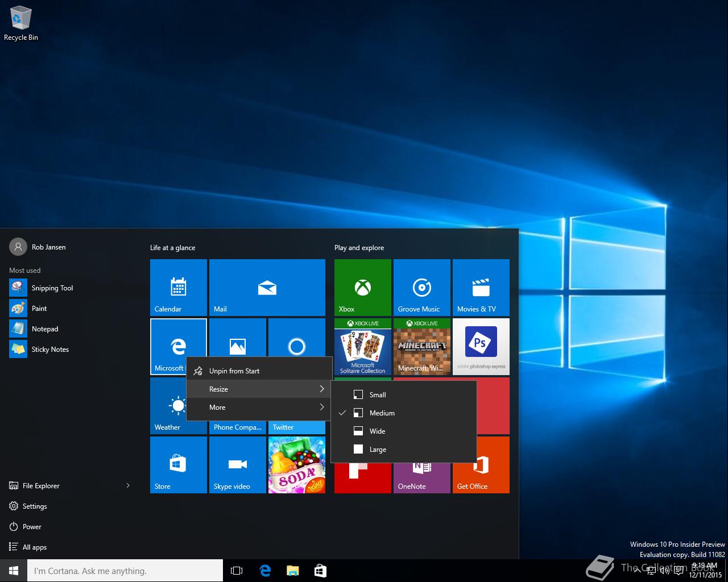Choose Large tile size

pyautogui.click(x=403, y=450)
